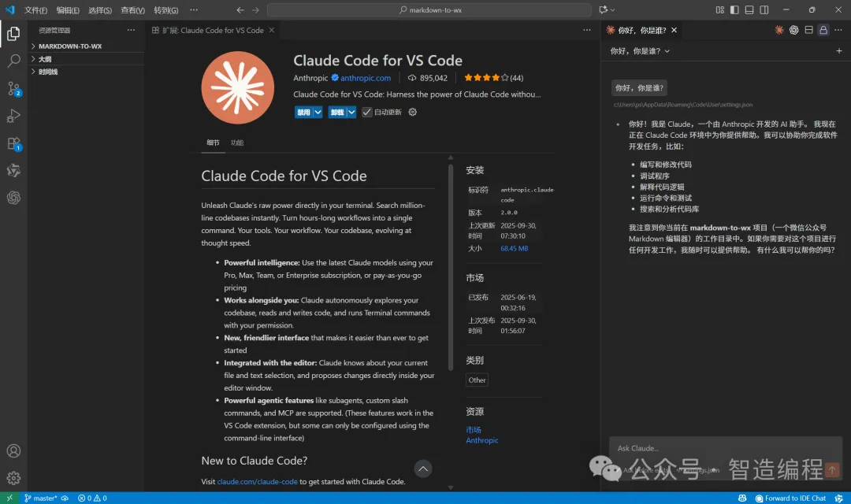Image resolution: width=851 pixels, height=504 pixels.
Task: Expand the 时间线 timeline section
Action: (x=87, y=72)
